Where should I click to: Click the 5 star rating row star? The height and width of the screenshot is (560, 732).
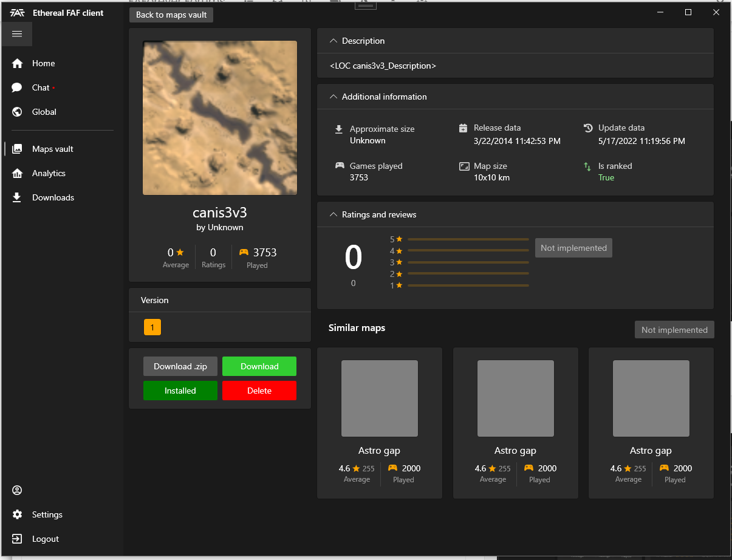point(399,239)
